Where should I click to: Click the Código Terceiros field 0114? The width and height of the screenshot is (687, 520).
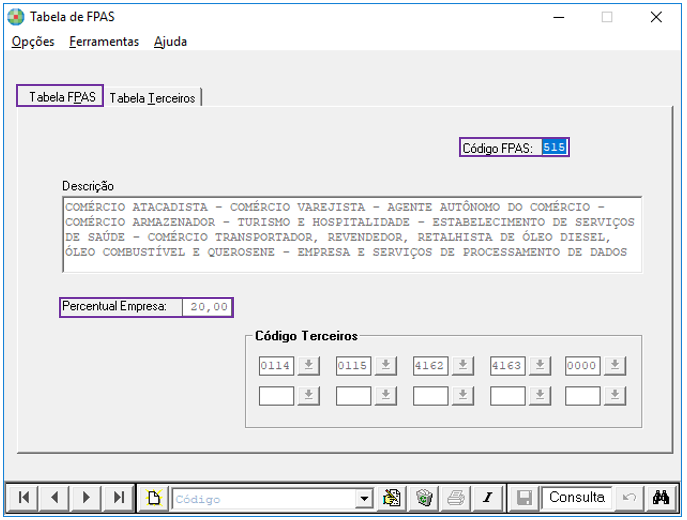[x=276, y=365]
